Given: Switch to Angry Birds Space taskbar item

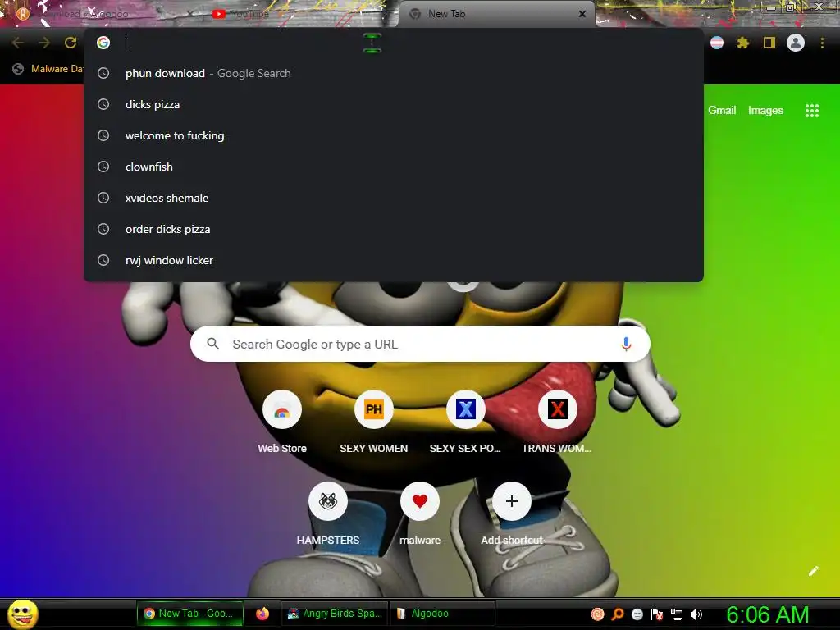Looking at the screenshot, I should pyautogui.click(x=335, y=614).
